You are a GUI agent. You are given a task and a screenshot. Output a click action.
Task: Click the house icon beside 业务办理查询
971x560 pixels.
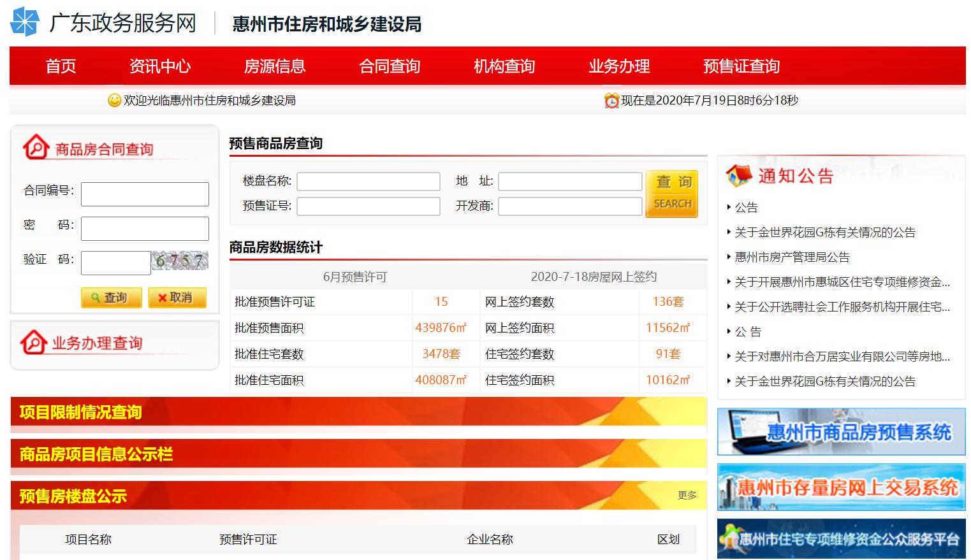coord(33,342)
